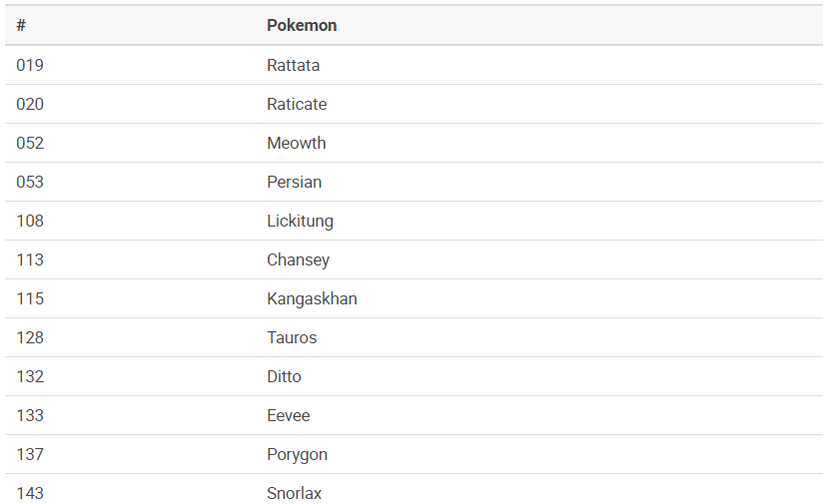
Task: Select Lickitung in the Pokemon column
Action: click(300, 221)
